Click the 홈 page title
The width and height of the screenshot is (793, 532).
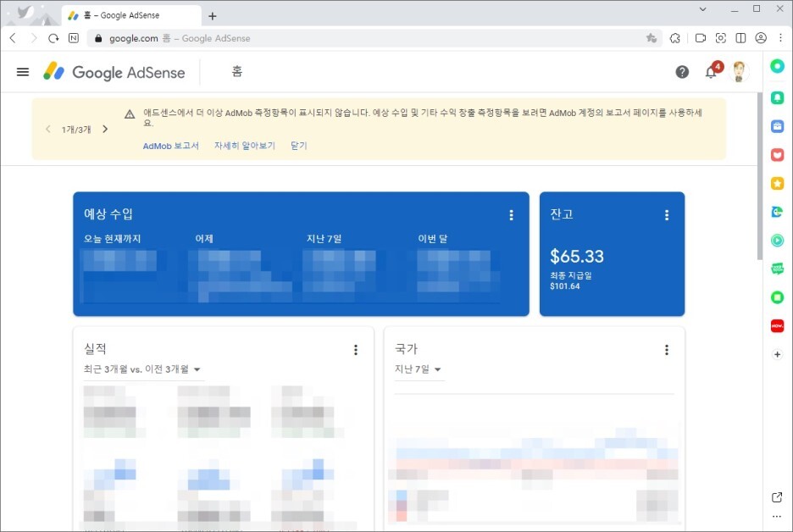click(x=237, y=71)
